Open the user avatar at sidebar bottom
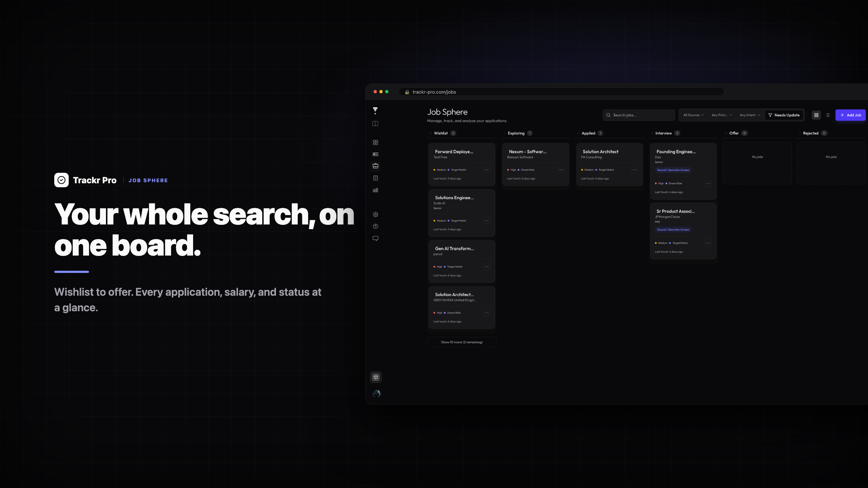The image size is (868, 488). 376,394
